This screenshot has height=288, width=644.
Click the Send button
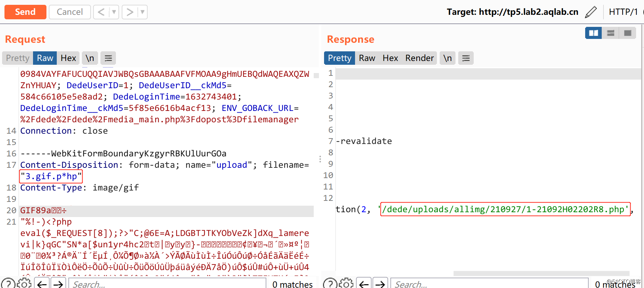point(25,12)
